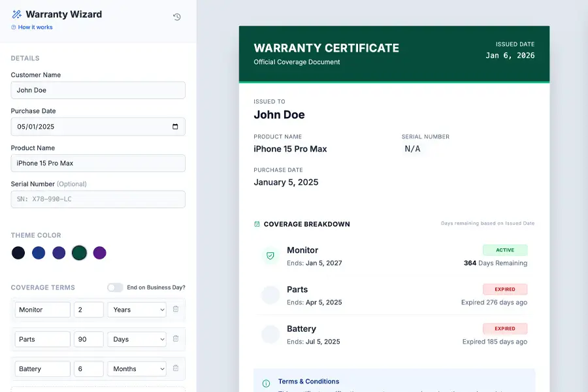The width and height of the screenshot is (588, 392).
Task: Open the How it works link
Action: coord(32,27)
